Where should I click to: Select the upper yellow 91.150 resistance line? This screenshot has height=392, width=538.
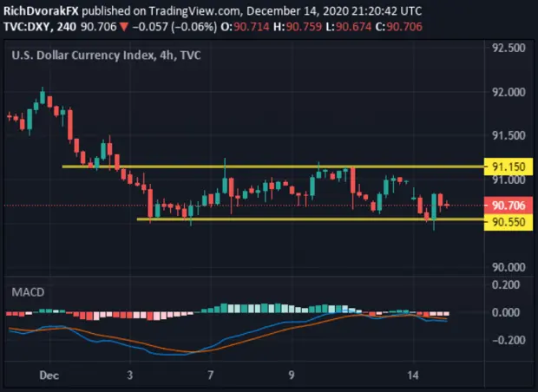pyautogui.click(x=272, y=167)
